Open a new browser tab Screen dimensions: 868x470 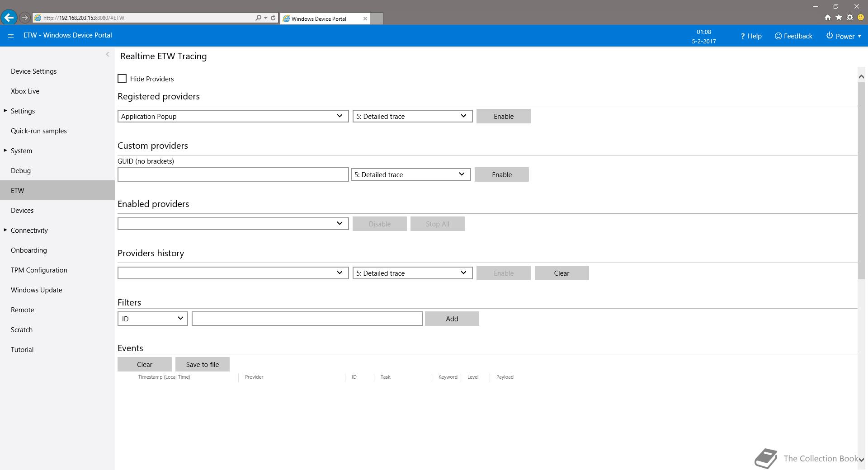tap(377, 19)
